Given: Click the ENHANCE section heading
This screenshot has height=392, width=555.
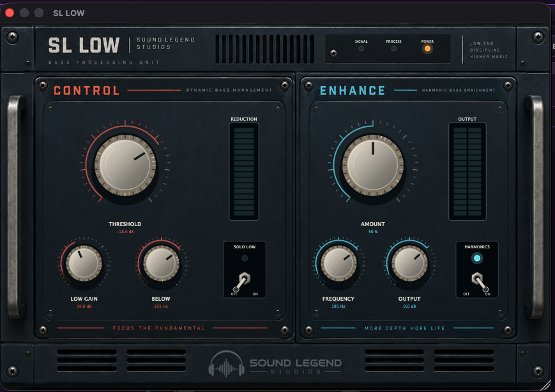Looking at the screenshot, I should pos(353,91).
